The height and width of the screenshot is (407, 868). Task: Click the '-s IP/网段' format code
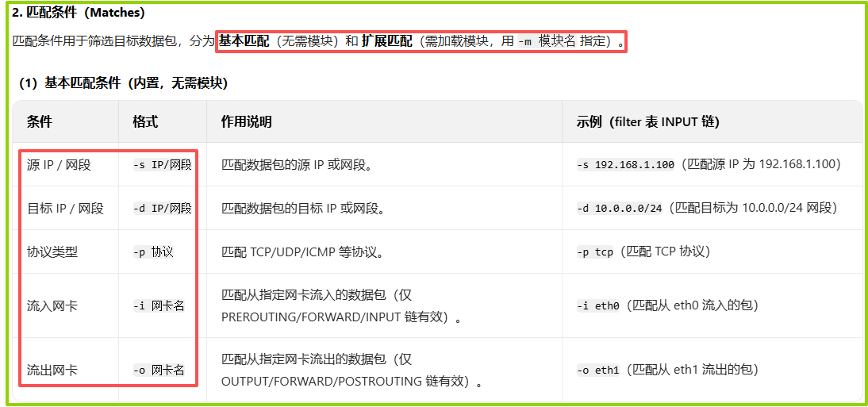pyautogui.click(x=162, y=164)
